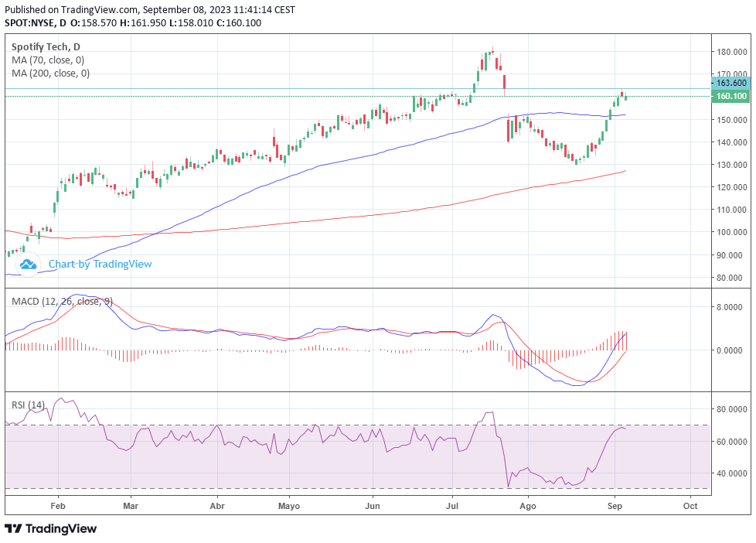Click the TradingView logo at the bottom
The width and height of the screenshot is (756, 543).
coord(50,528)
